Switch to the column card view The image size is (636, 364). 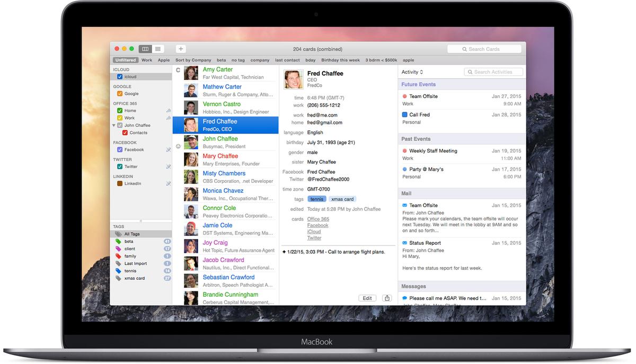point(145,49)
